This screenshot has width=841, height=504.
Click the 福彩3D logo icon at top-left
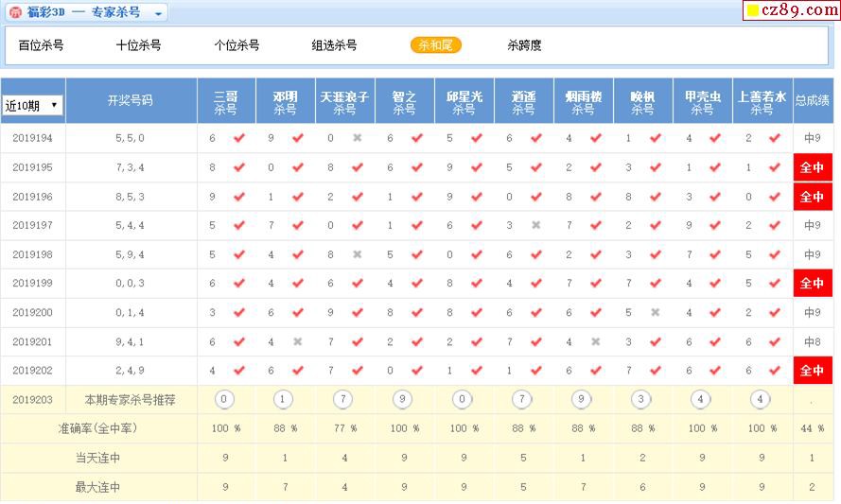click(15, 12)
